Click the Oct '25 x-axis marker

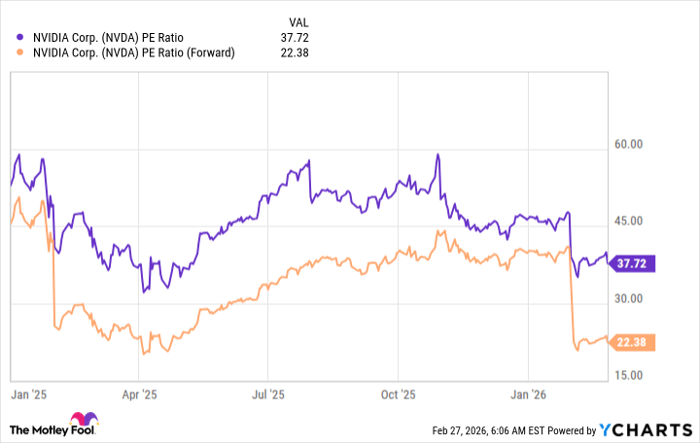point(398,395)
